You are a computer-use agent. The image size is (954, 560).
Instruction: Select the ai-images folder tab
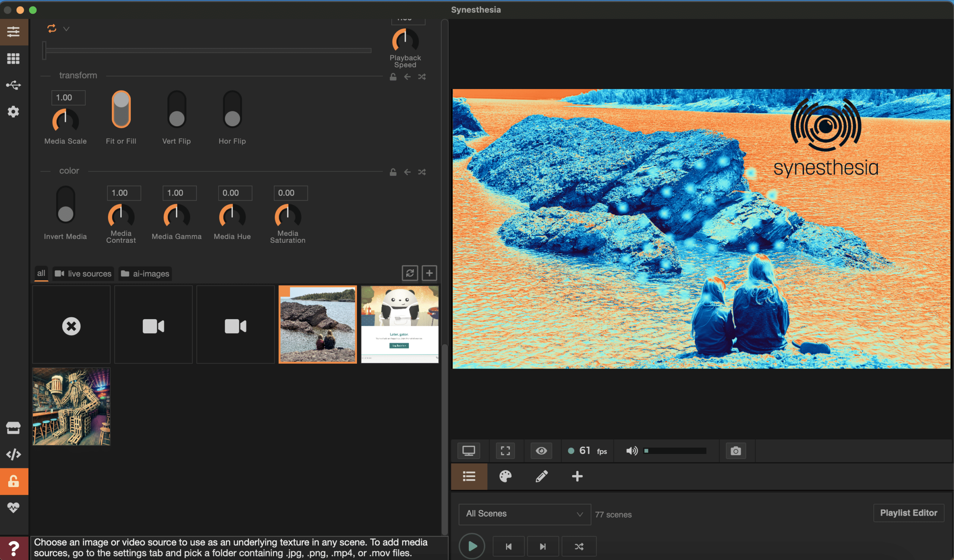pyautogui.click(x=145, y=274)
